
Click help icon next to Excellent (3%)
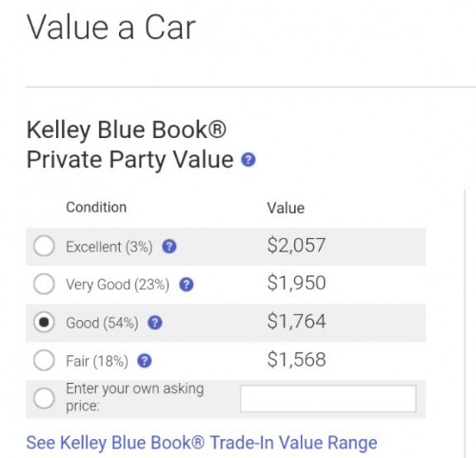pos(169,247)
